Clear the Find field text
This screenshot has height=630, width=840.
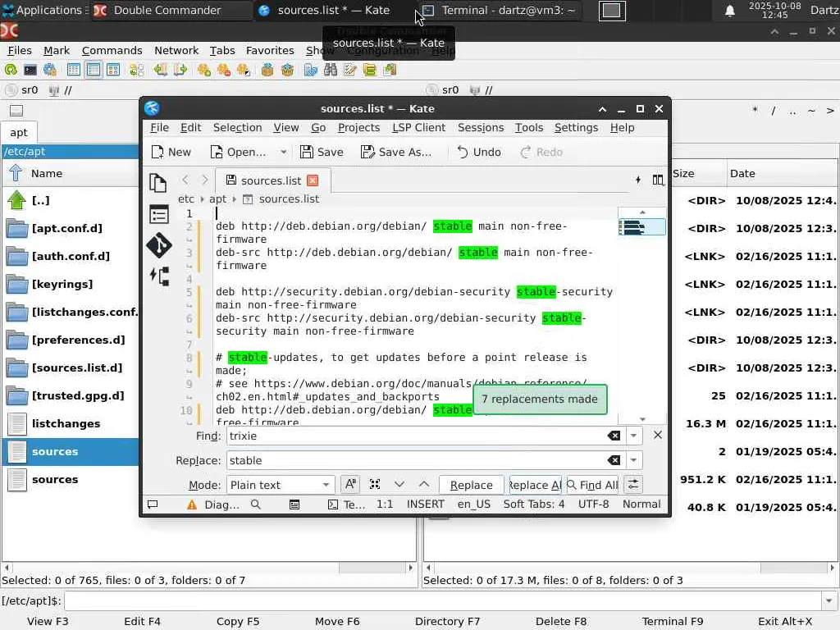click(614, 436)
